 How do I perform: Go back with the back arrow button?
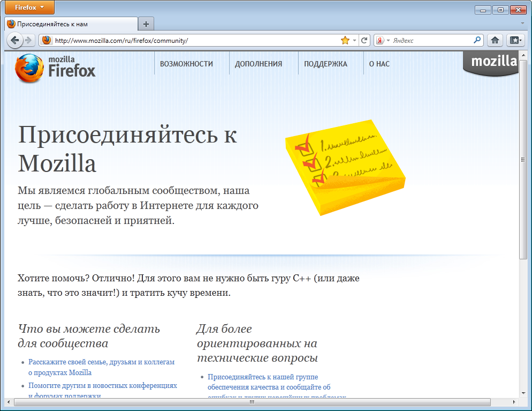pyautogui.click(x=14, y=40)
